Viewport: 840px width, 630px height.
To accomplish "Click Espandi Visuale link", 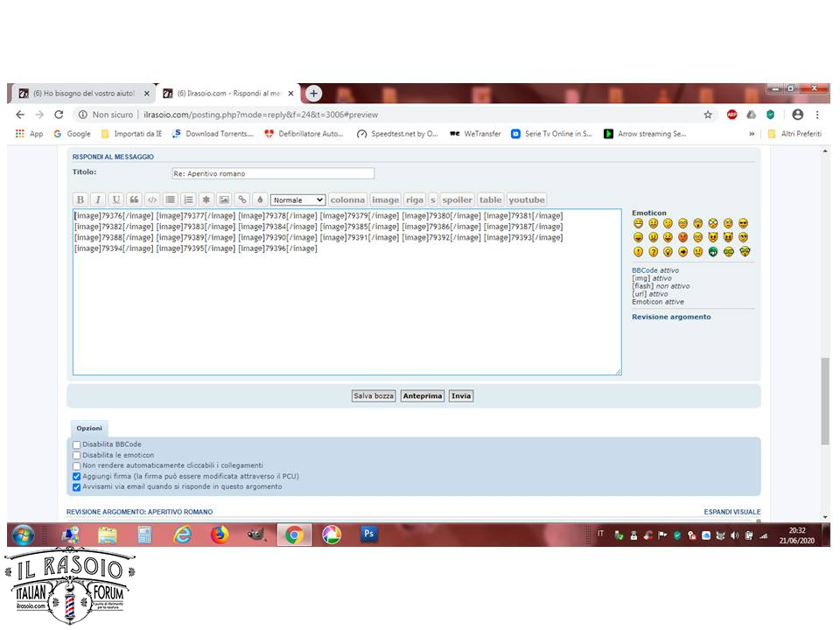I will point(731,512).
